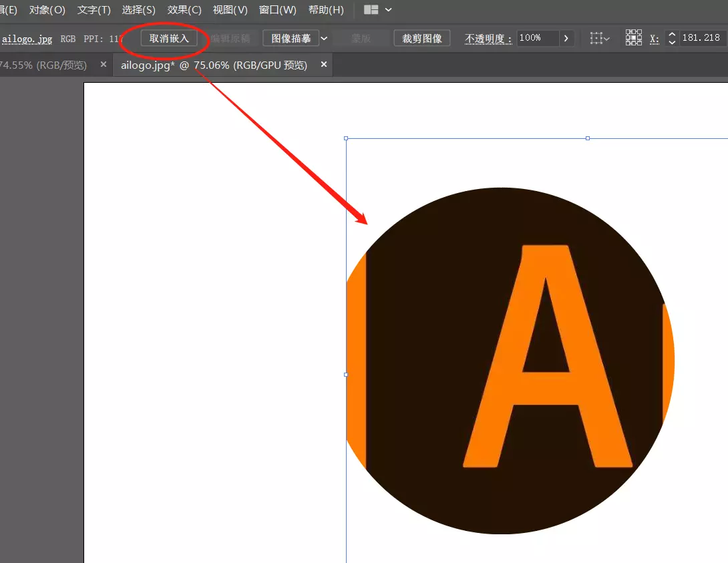Click the 取消嵌入 (Unembed) button
Viewport: 728px width, 563px height.
pos(169,39)
